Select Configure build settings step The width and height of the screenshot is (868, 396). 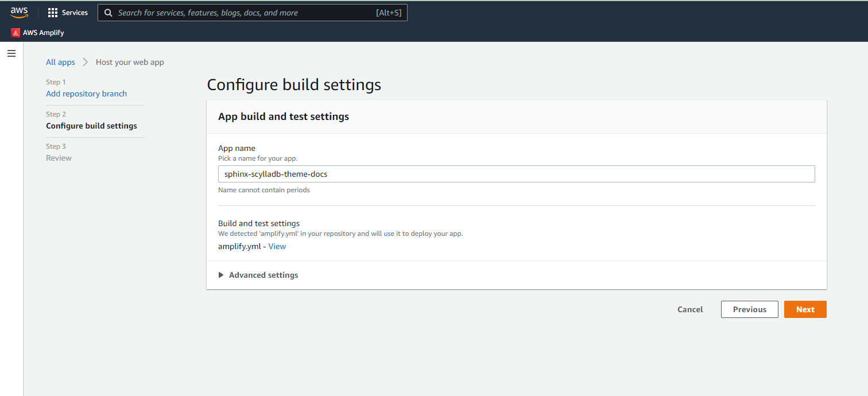[x=91, y=126]
